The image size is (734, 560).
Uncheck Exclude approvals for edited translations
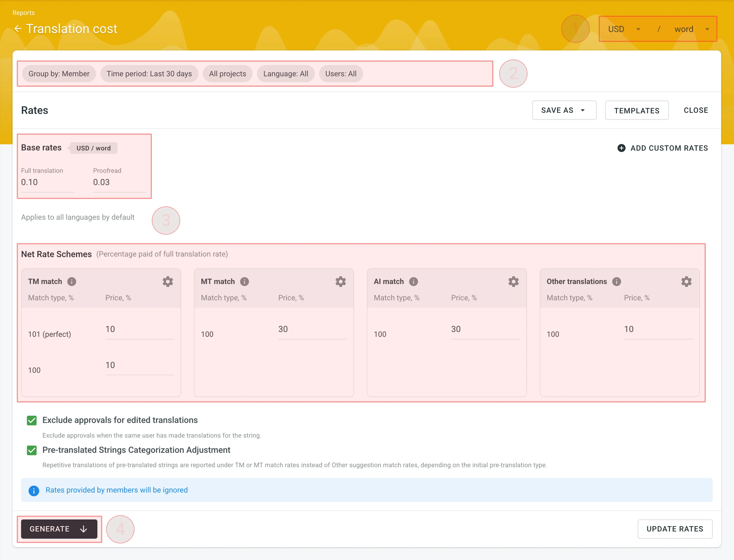click(32, 420)
